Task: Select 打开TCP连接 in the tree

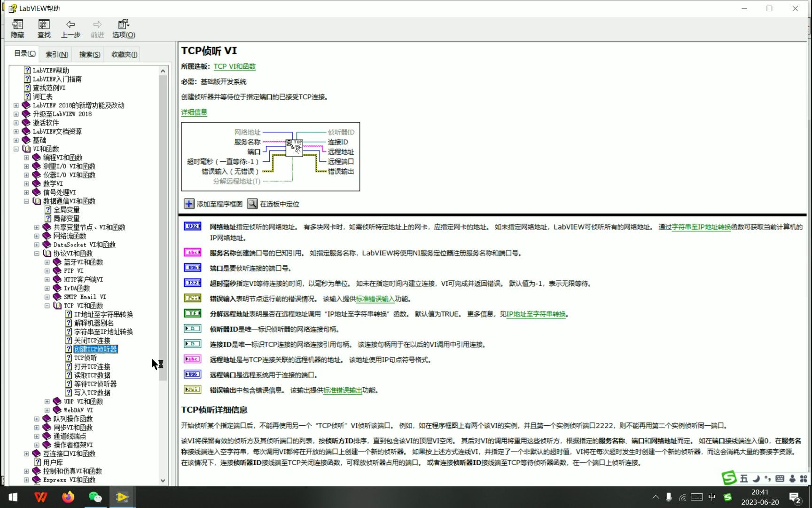Action: tap(92, 366)
